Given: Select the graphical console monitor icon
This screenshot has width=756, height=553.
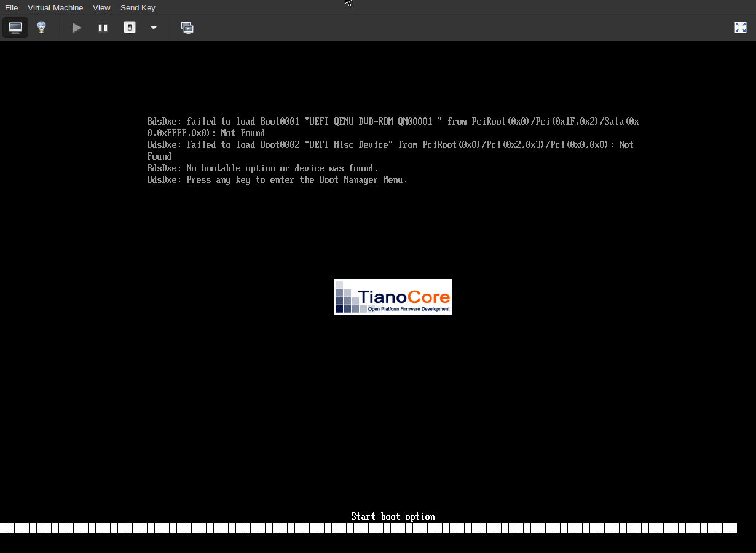Looking at the screenshot, I should [15, 28].
